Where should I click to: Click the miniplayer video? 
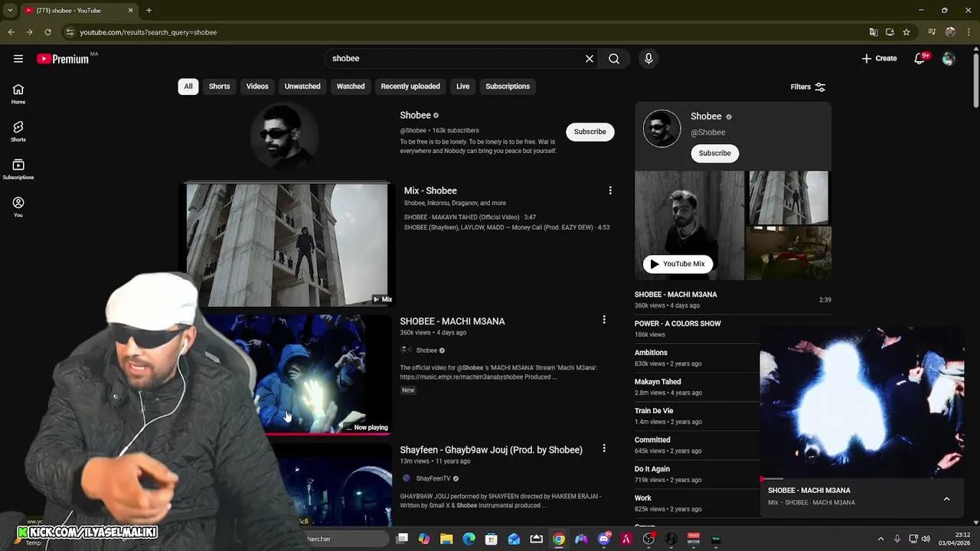pos(861,402)
